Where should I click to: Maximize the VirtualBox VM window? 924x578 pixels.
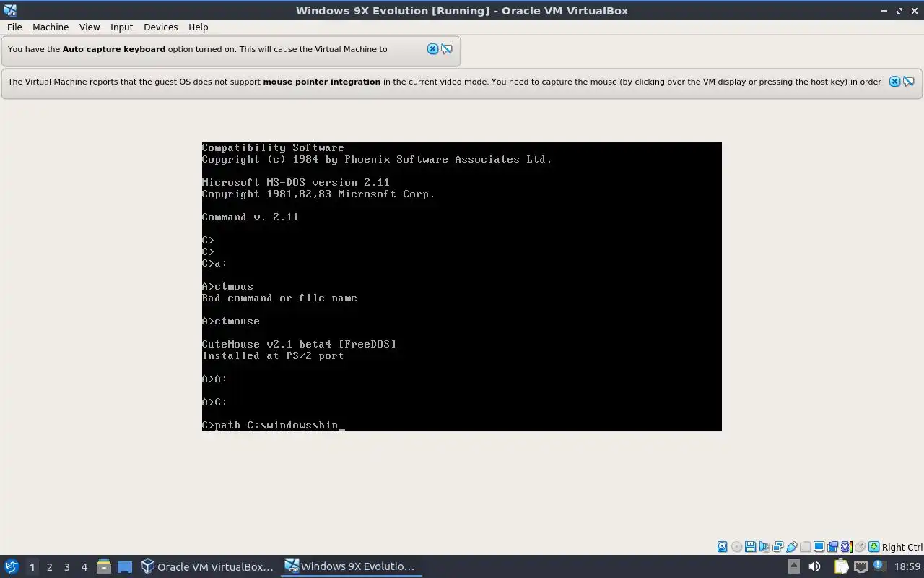point(899,10)
